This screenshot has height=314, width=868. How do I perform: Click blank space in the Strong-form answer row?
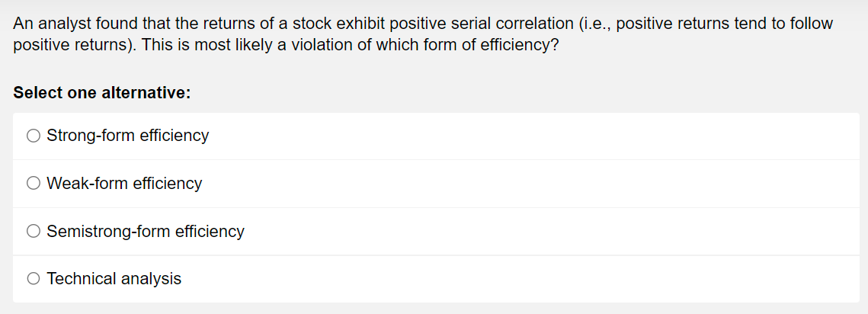pyautogui.click(x=531, y=136)
